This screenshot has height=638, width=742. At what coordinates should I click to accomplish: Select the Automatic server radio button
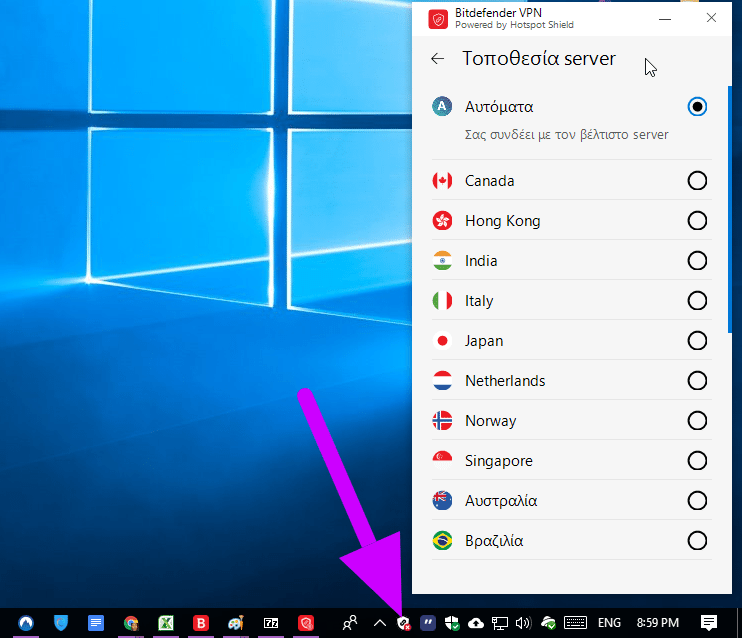coord(697,106)
